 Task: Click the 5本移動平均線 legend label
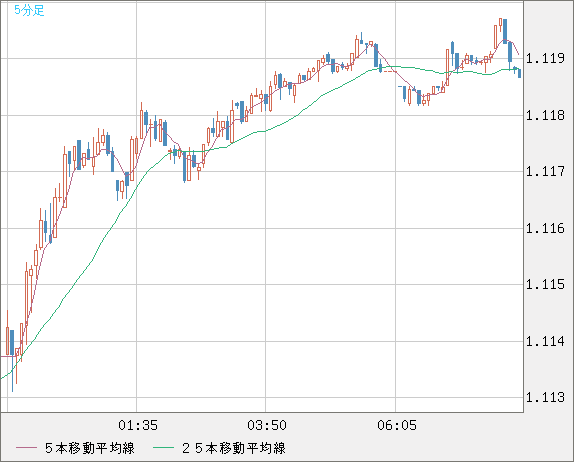click(x=90, y=448)
